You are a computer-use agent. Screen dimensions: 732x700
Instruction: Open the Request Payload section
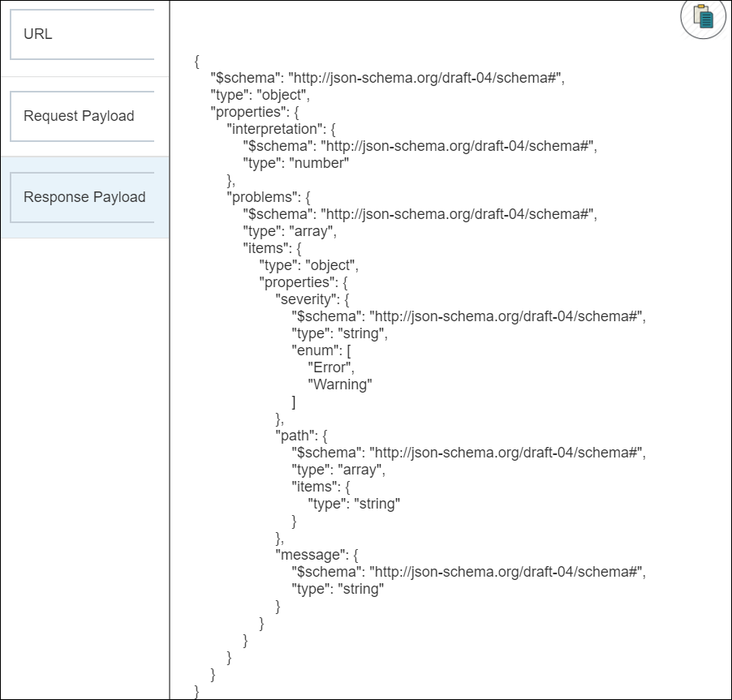pos(81,116)
